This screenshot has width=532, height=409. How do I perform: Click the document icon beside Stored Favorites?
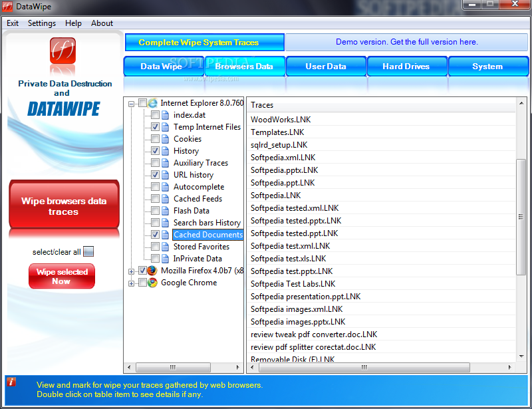[165, 247]
